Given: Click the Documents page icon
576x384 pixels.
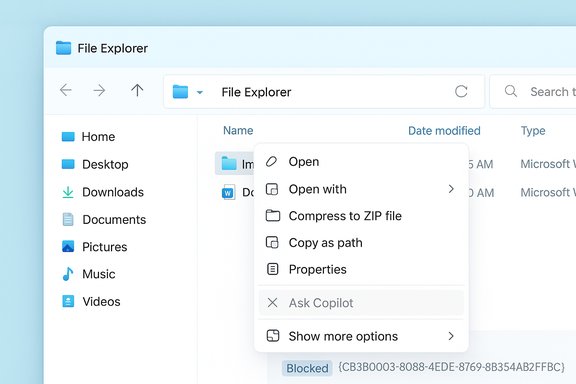Looking at the screenshot, I should [x=68, y=219].
